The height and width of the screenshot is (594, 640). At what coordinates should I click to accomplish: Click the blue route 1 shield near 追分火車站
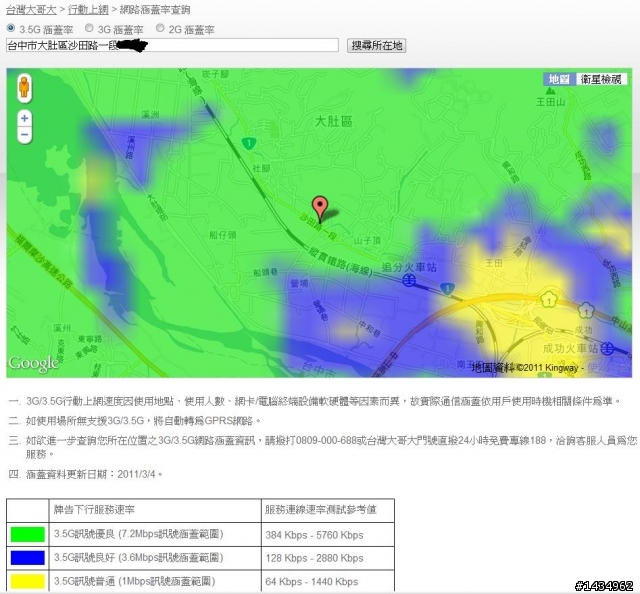[x=448, y=288]
